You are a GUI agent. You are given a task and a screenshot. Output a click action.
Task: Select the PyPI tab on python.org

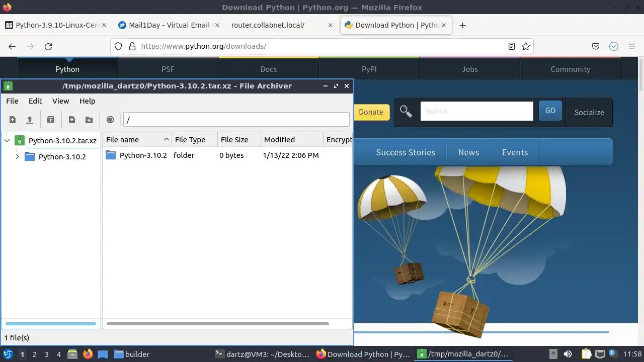369,69
